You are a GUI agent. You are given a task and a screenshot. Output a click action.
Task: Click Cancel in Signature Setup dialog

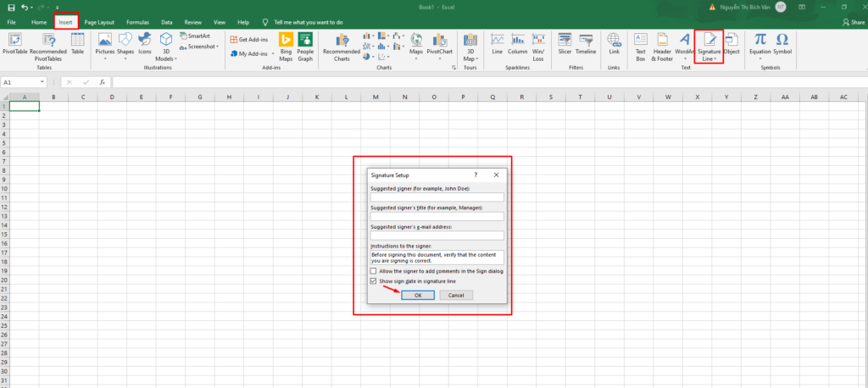(456, 295)
